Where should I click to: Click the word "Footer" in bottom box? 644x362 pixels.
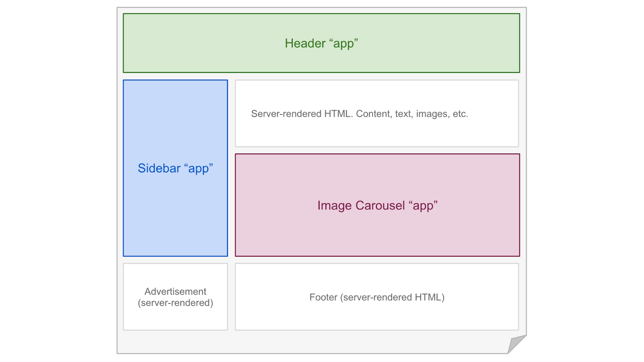[323, 297]
